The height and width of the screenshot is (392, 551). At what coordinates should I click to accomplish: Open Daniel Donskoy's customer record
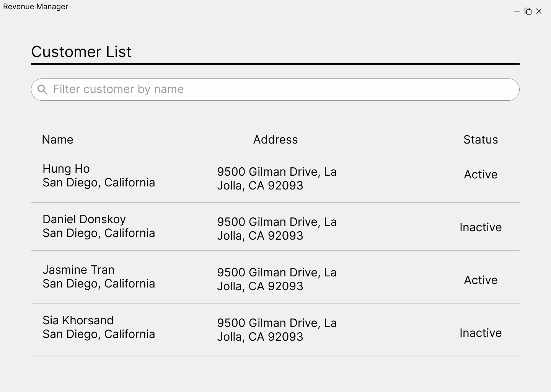coord(84,219)
